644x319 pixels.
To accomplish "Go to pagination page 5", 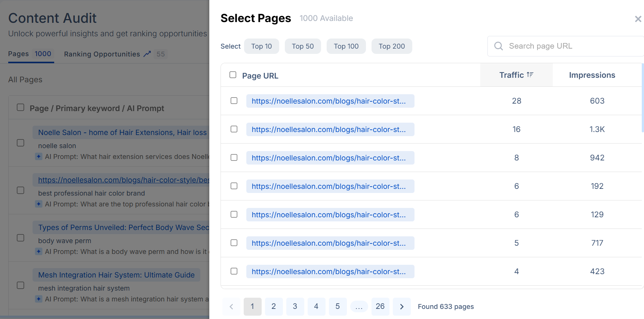I will pos(338,307).
